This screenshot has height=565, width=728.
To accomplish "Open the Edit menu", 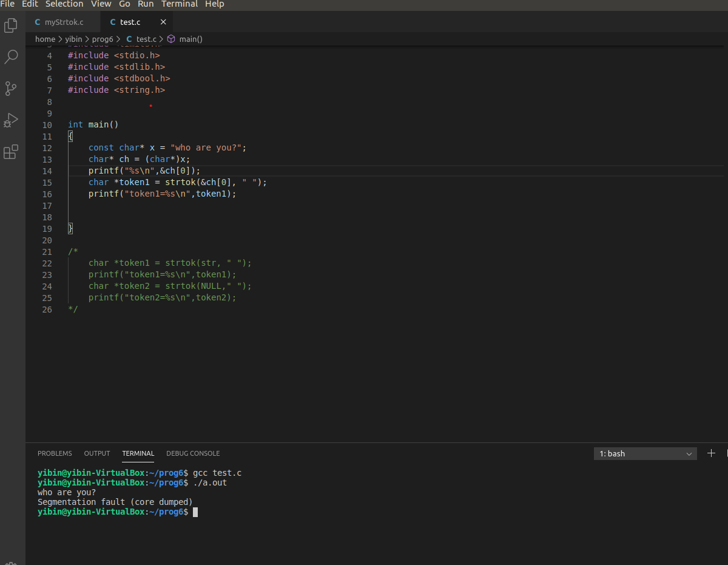I will tap(30, 4).
